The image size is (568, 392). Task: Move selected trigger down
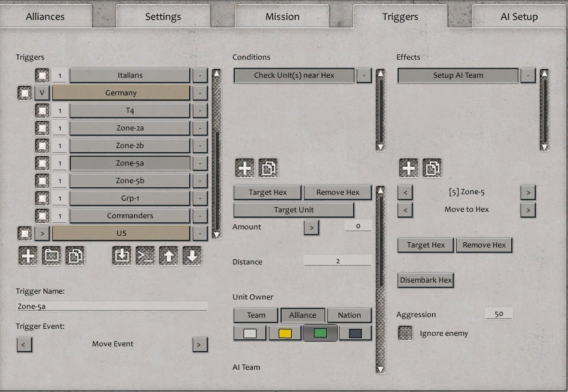(x=192, y=256)
